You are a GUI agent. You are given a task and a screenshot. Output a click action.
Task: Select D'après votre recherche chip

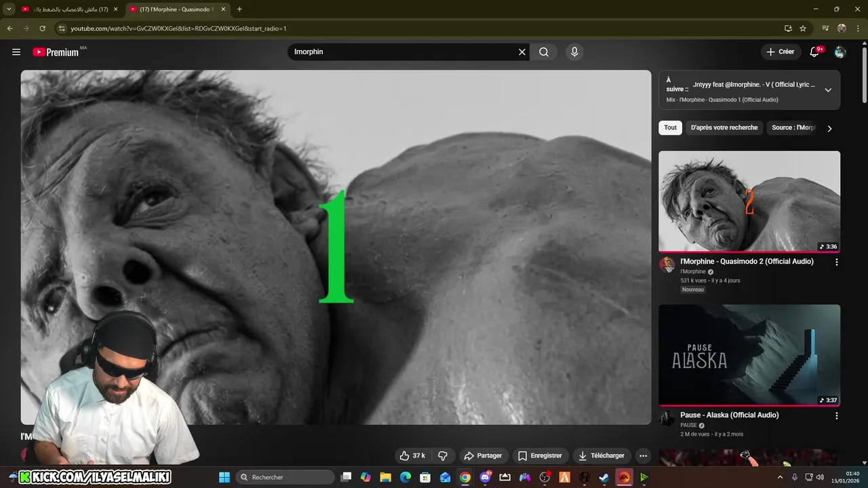[x=724, y=127]
